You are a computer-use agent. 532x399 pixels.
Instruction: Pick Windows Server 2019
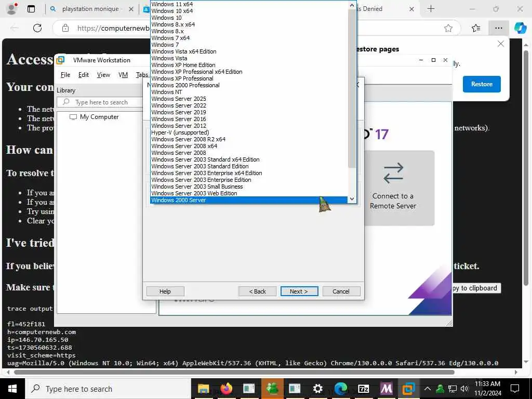coord(249,112)
